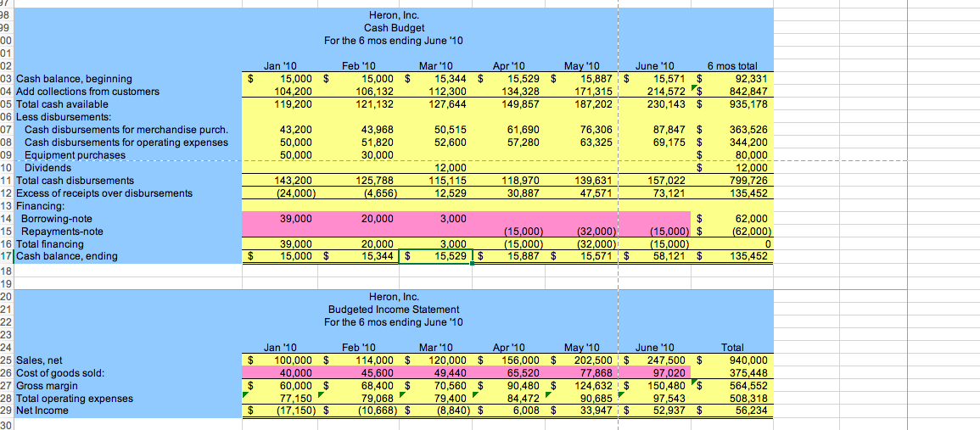
Task: Select the "Sales, net" row label
Action: [x=39, y=360]
